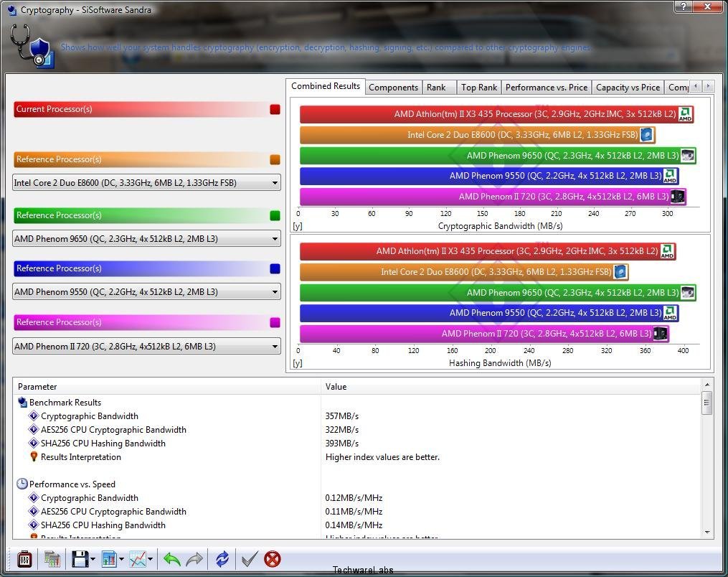728x577 pixels.
Task: Click the line graph icon
Action: 138,559
